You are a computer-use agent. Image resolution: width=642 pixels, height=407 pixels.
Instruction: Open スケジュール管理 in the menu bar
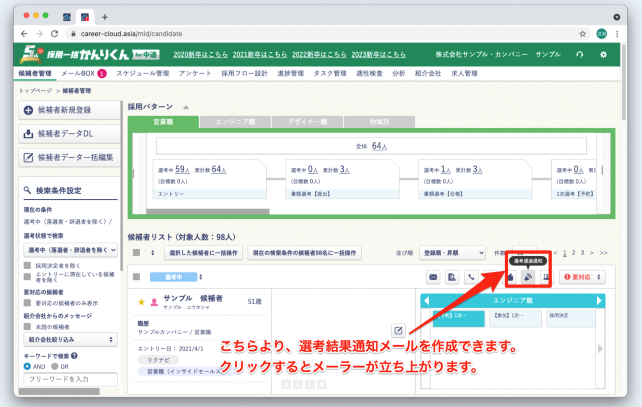click(x=141, y=74)
